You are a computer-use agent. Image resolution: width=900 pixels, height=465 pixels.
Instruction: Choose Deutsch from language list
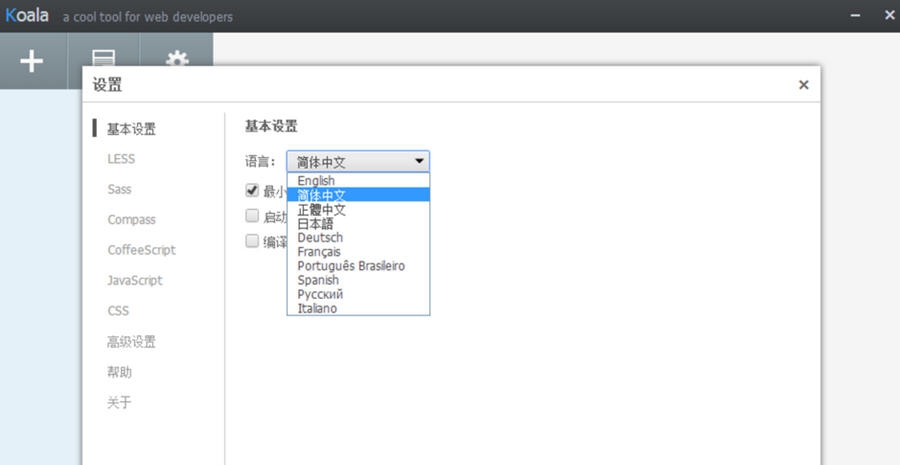click(x=358, y=238)
